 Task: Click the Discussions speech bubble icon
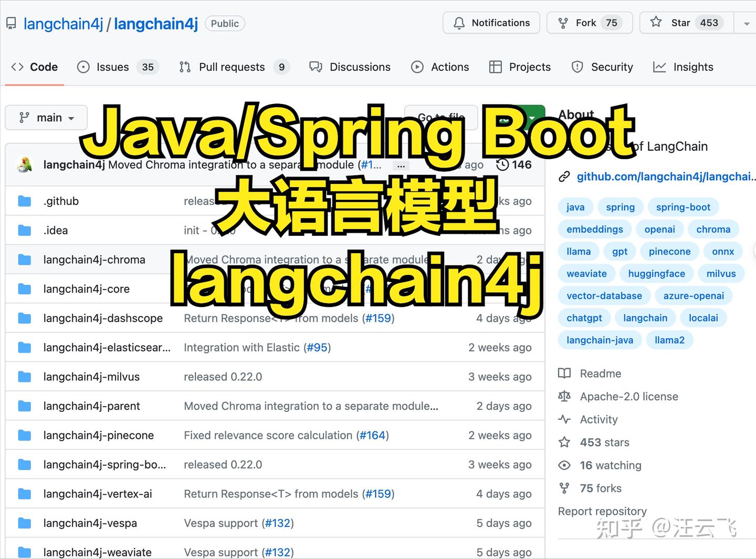tap(316, 67)
